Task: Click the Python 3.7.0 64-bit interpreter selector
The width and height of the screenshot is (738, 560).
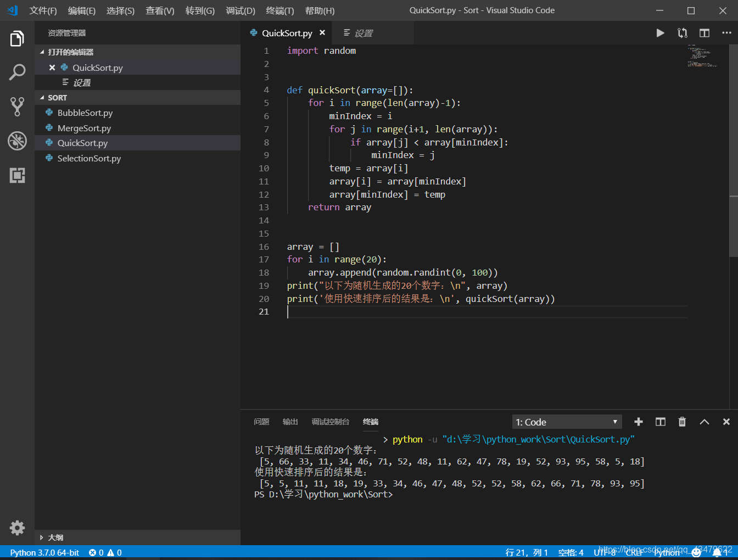Action: 44,553
